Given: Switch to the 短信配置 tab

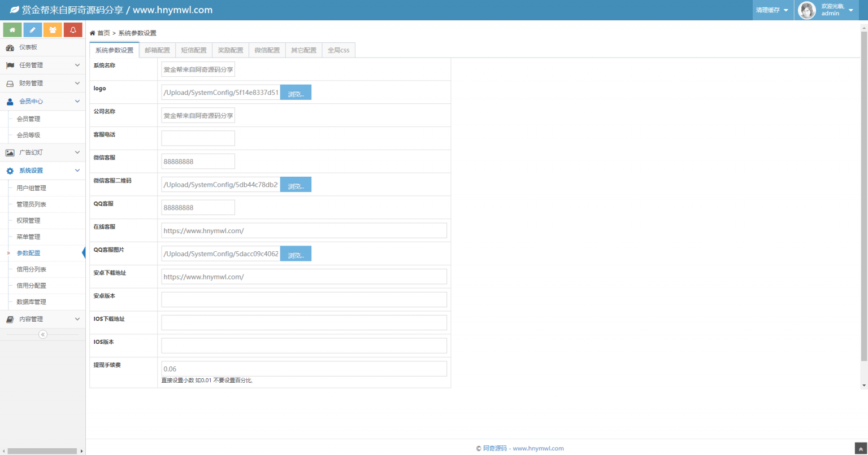Looking at the screenshot, I should tap(194, 50).
